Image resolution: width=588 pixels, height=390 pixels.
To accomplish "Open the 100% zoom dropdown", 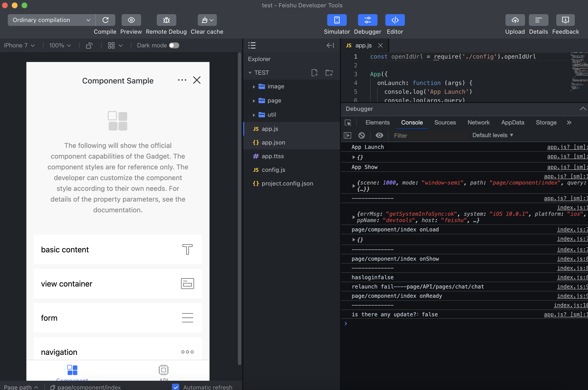I will (60, 45).
